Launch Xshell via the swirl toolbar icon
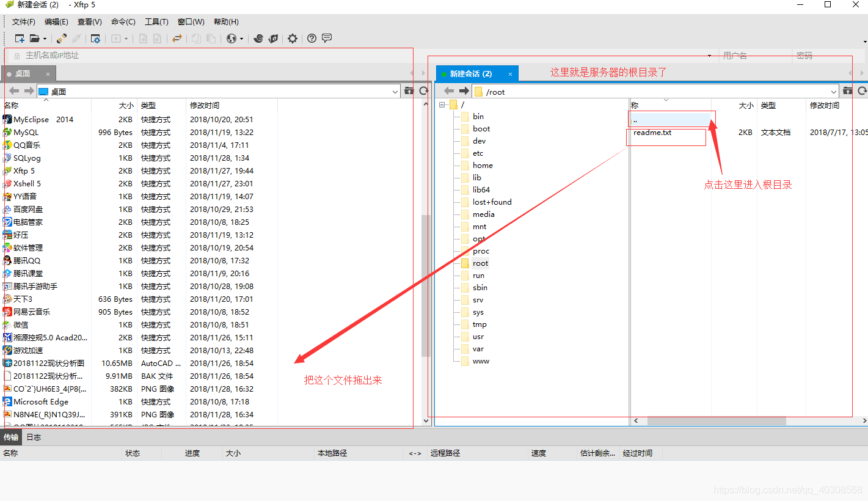Screen dimensions: 868x501 tap(258, 38)
